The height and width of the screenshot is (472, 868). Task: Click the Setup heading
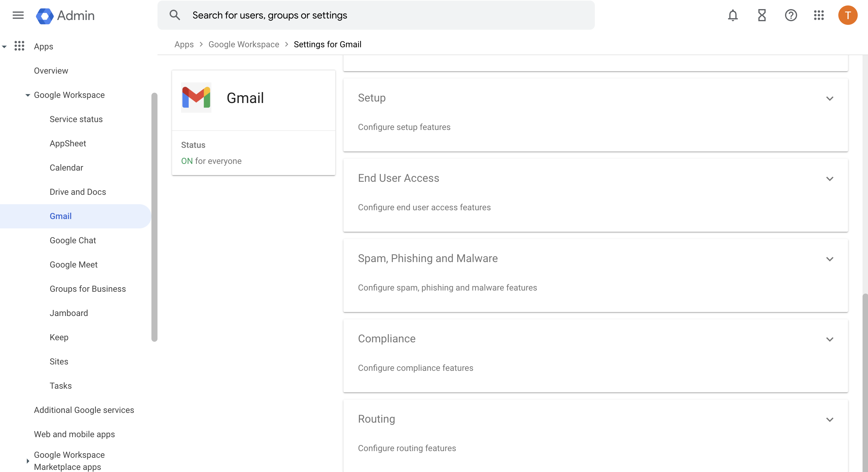(x=372, y=98)
